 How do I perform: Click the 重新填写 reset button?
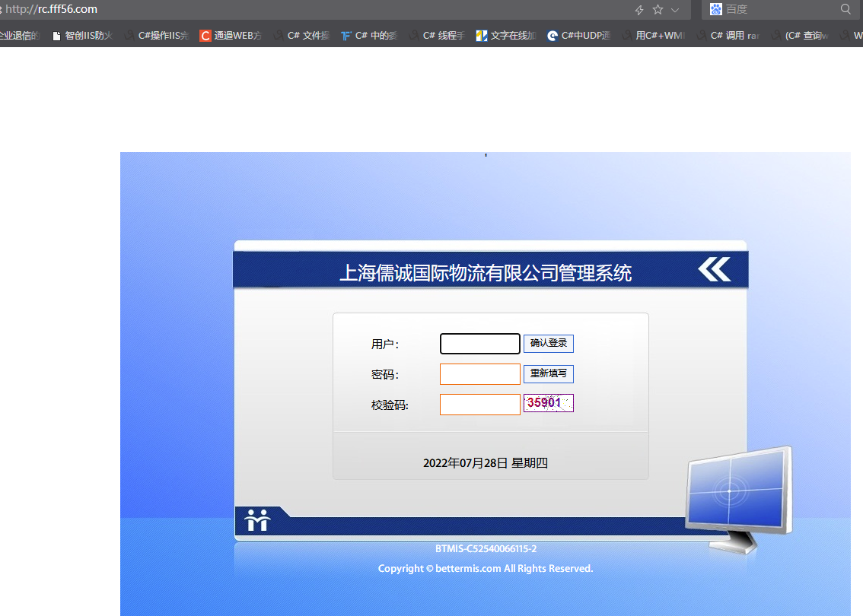point(548,373)
